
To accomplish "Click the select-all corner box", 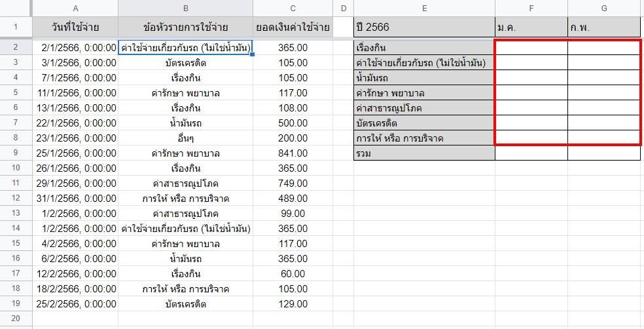I will click(16, 9).
